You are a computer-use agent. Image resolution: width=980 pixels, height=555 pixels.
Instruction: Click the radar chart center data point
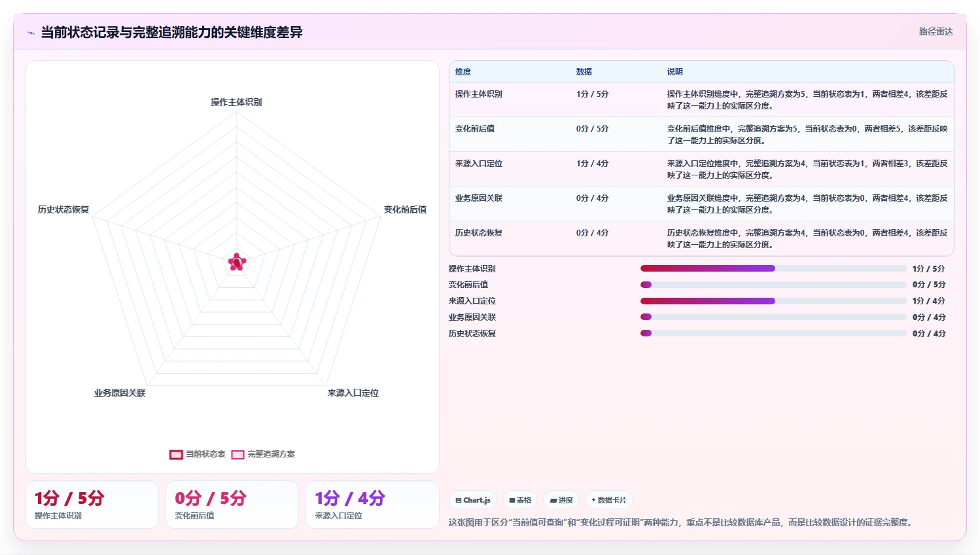pos(237,262)
